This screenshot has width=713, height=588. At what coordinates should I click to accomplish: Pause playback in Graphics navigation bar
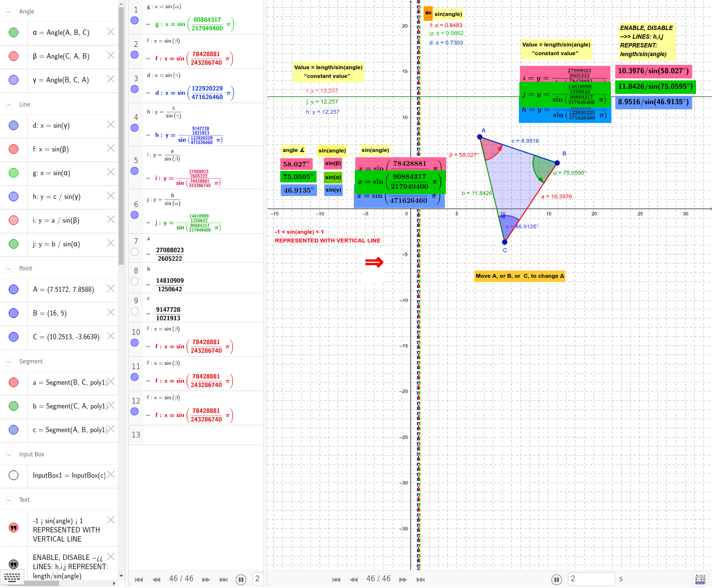point(557,579)
